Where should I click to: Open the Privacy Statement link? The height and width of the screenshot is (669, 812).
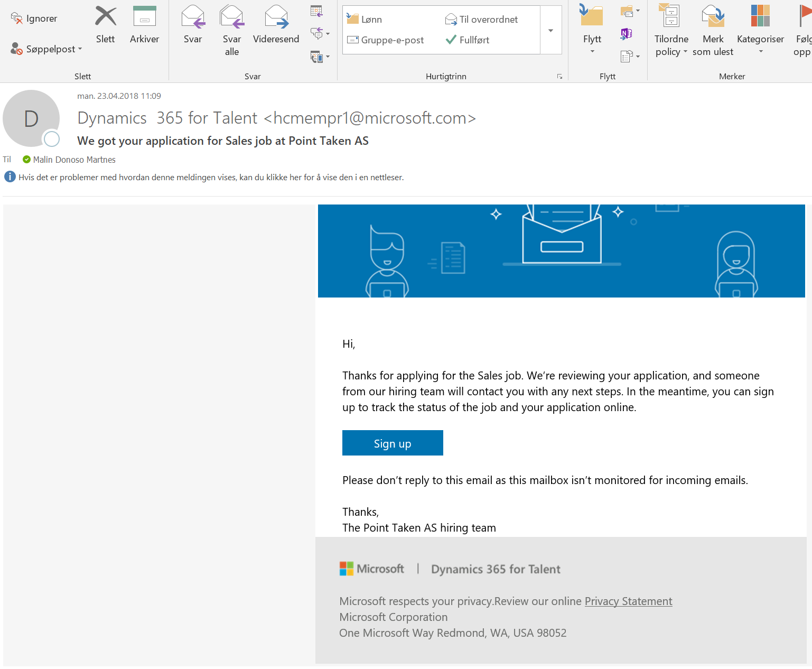pos(628,601)
